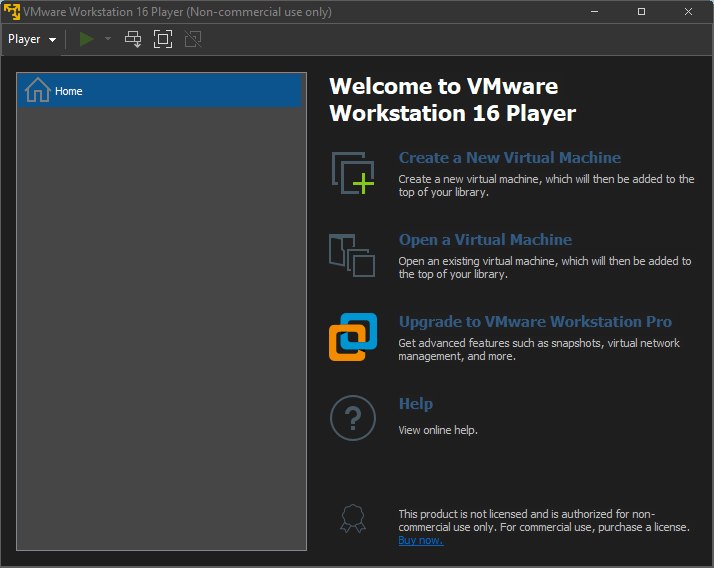Enter full screen mode from the toolbar

click(163, 39)
